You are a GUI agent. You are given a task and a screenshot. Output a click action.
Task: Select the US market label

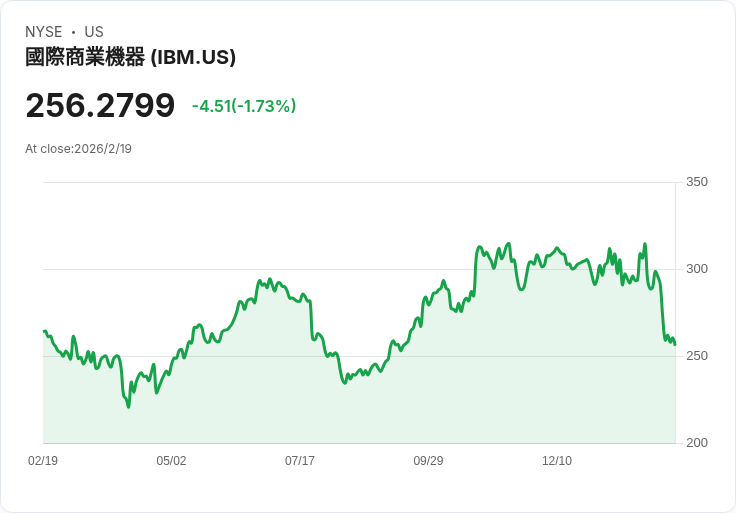point(94,32)
